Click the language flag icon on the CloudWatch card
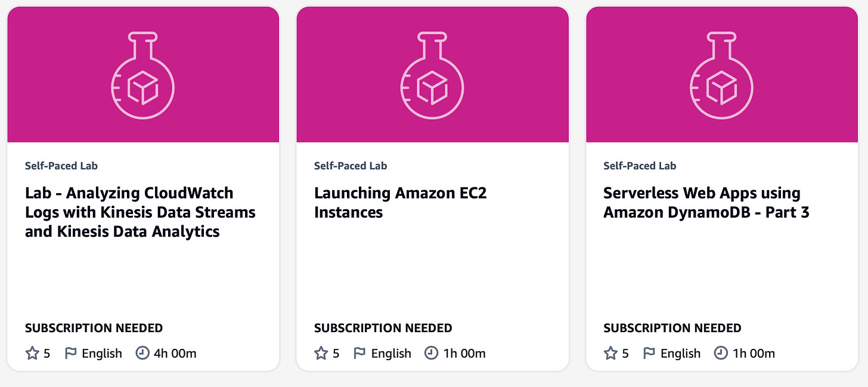Screen dimensions: 868x387 (70, 354)
